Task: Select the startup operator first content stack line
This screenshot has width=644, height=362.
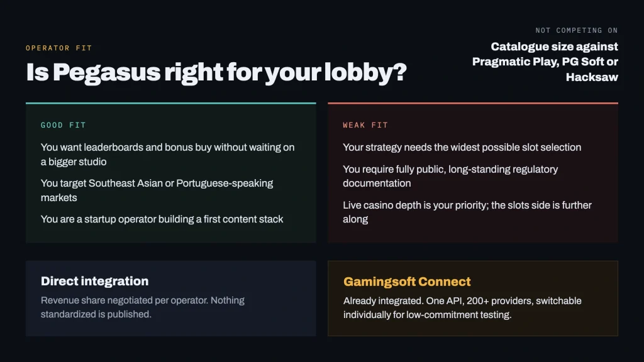Action: 162,219
